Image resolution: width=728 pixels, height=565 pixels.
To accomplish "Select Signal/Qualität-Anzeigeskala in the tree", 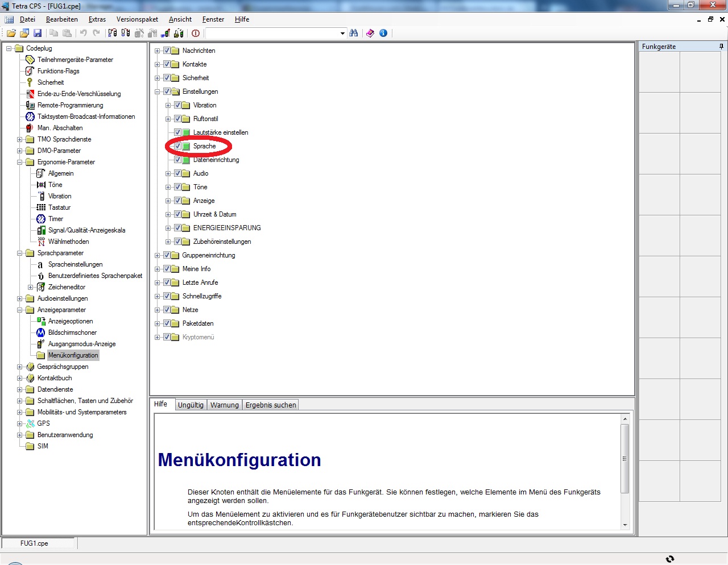I will coord(86,230).
